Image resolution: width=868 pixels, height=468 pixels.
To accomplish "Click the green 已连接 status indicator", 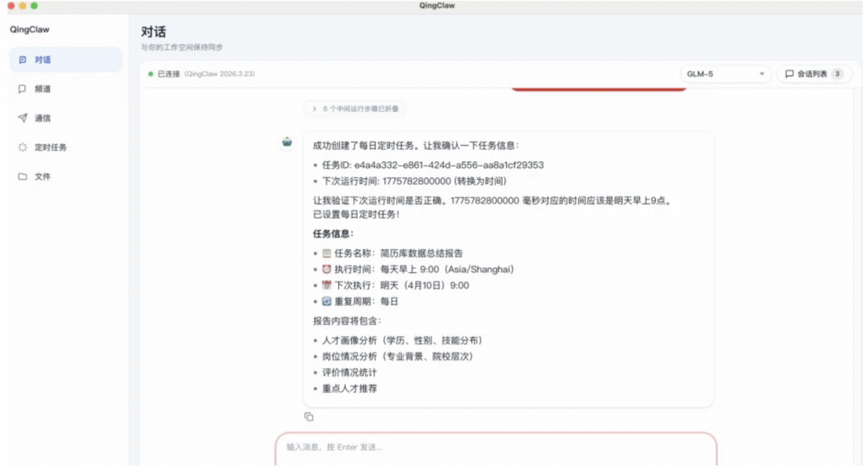I will [151, 74].
